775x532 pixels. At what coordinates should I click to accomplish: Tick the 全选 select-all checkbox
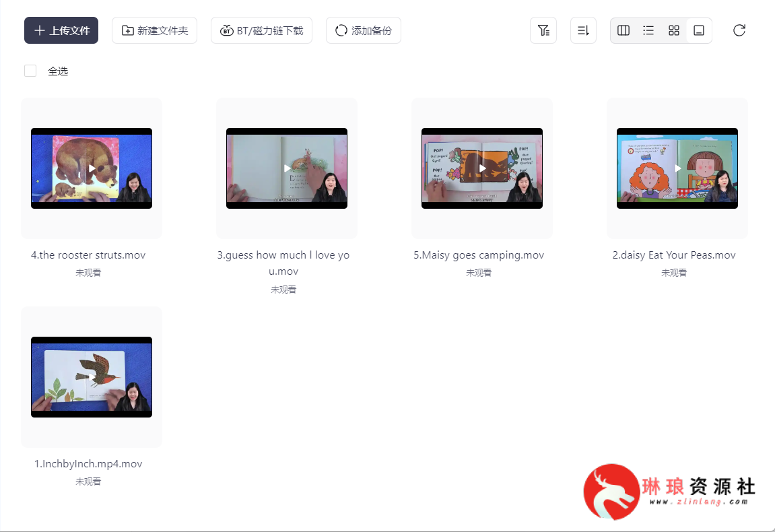(30, 71)
